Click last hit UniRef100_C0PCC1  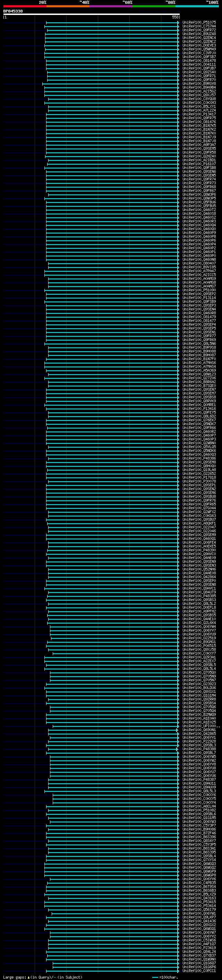click(199, 971)
